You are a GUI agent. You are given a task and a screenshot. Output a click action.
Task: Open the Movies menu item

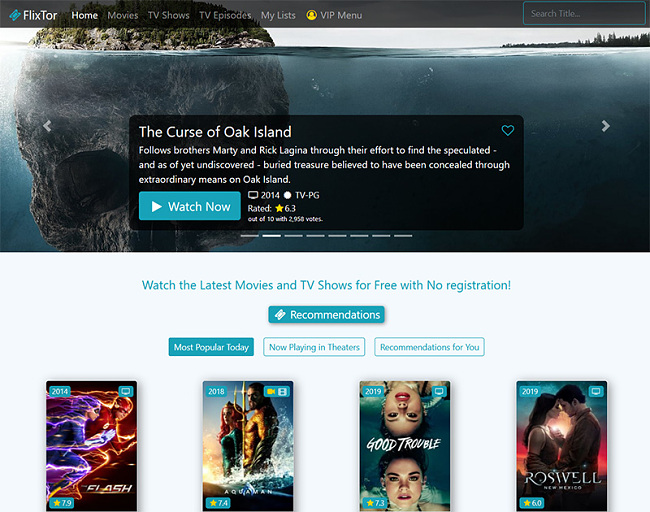pos(123,15)
